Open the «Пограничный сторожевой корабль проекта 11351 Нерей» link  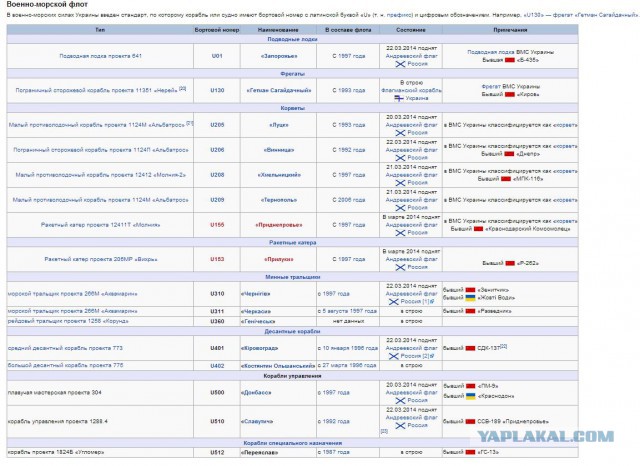click(97, 90)
